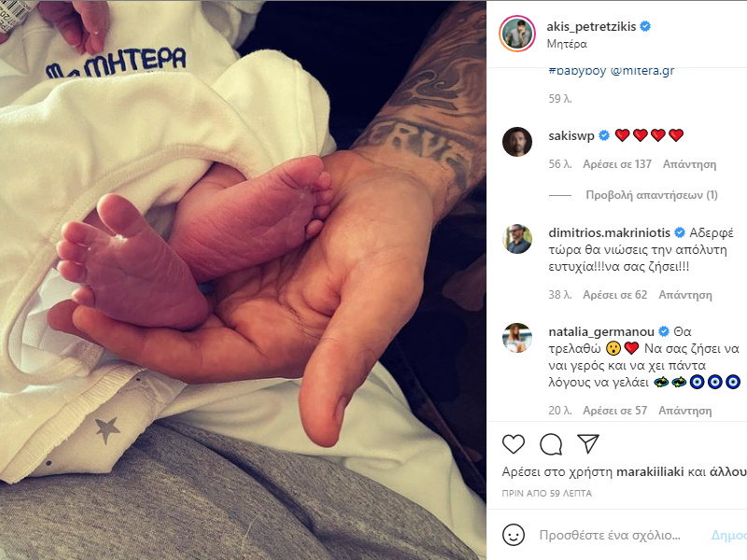The height and width of the screenshot is (560, 747).
Task: Open emoji picker smiley icon
Action: [513, 535]
